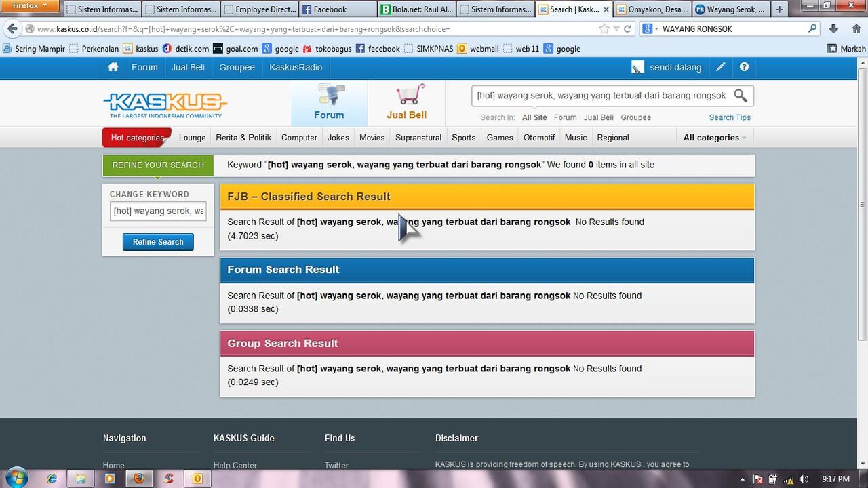Open Windows Explorer folder on taskbar
868x488 pixels.
coord(81,479)
